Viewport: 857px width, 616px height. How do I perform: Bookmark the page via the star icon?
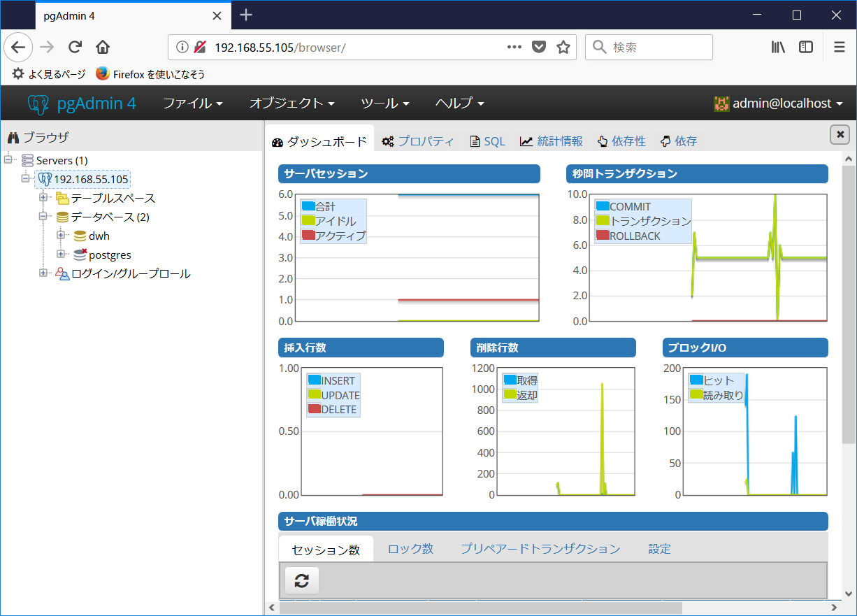coord(563,47)
